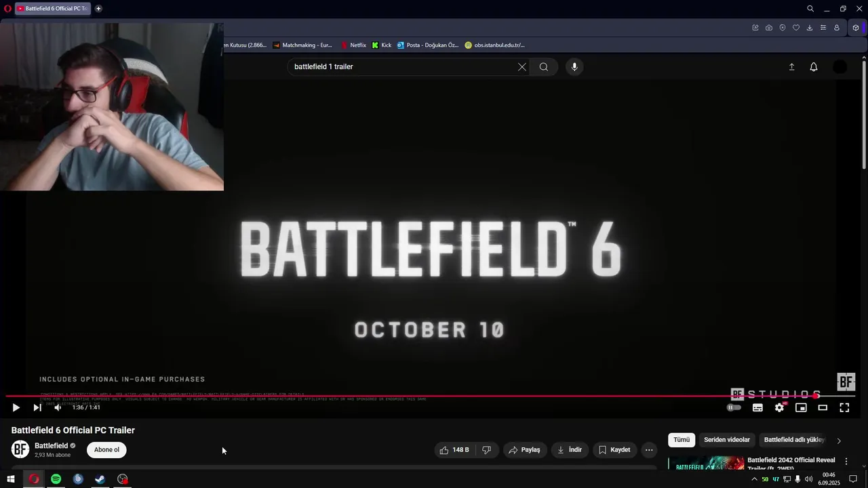Click the BF channel watermark in video corner
This screenshot has width=868, height=488.
(x=846, y=382)
